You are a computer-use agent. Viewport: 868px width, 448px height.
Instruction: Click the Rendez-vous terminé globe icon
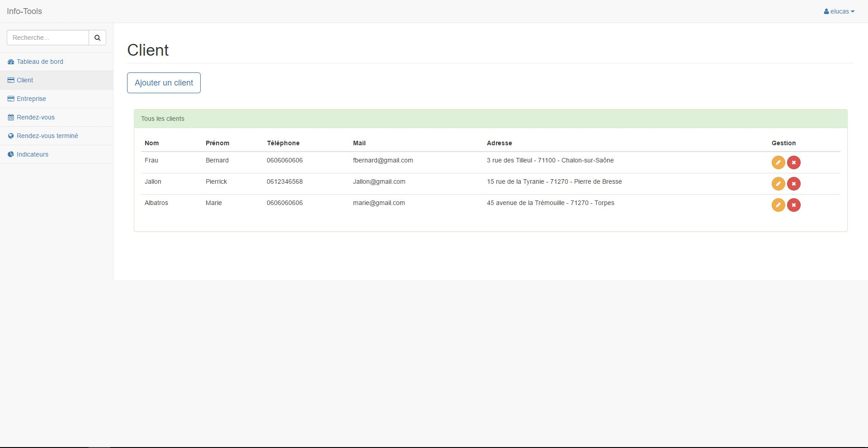pos(11,136)
